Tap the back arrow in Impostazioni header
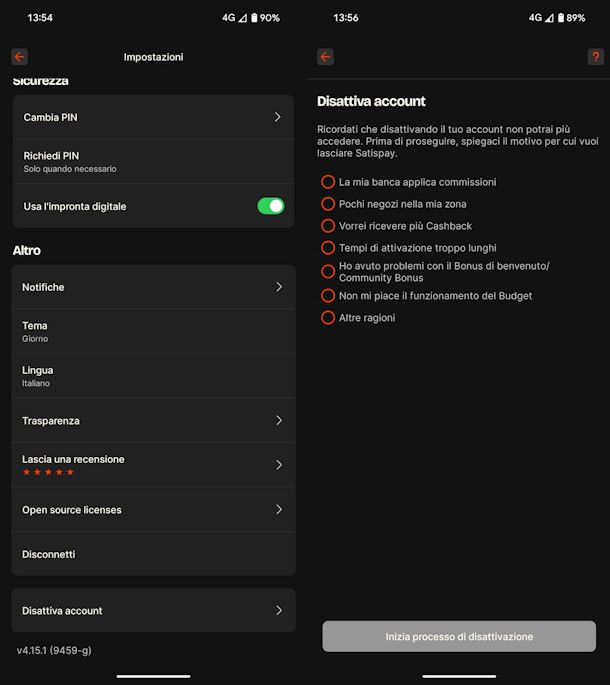 (x=20, y=57)
